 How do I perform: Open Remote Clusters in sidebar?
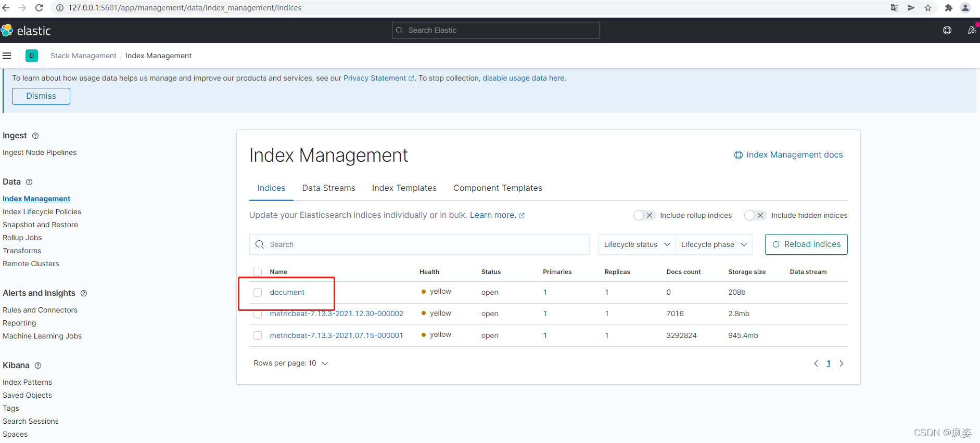coord(31,264)
